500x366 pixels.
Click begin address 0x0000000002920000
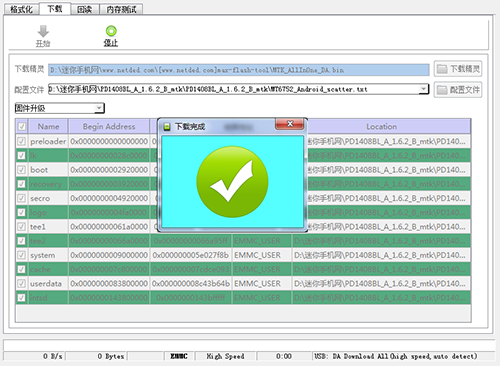(x=109, y=170)
